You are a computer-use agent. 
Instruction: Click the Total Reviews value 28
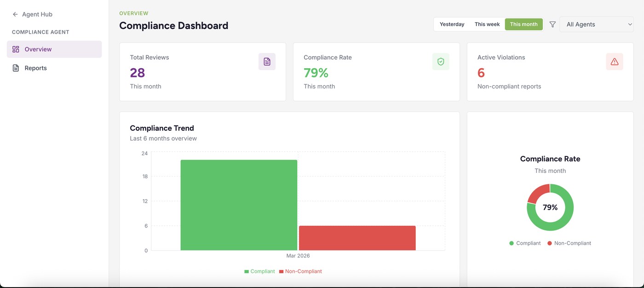pos(138,72)
